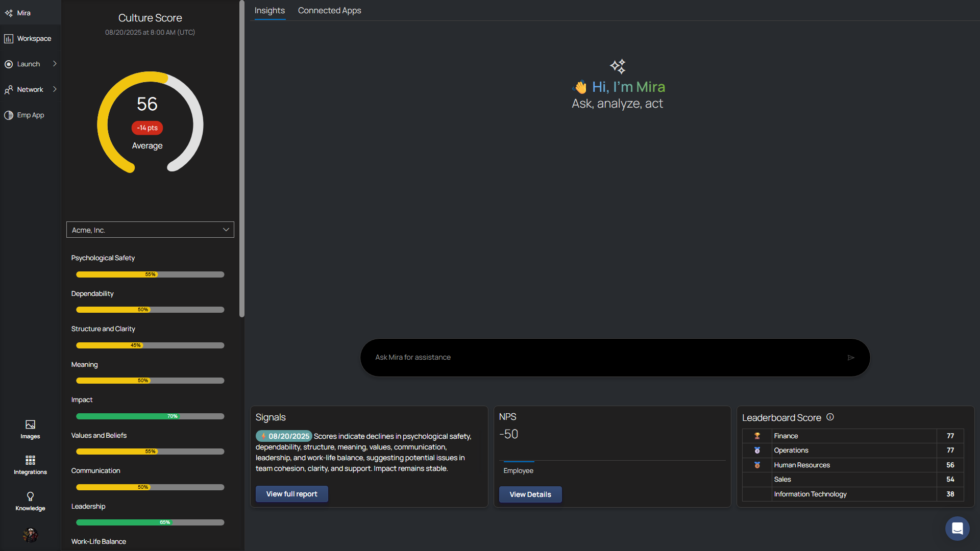
Task: Expand the Network menu chevron
Action: [55, 89]
